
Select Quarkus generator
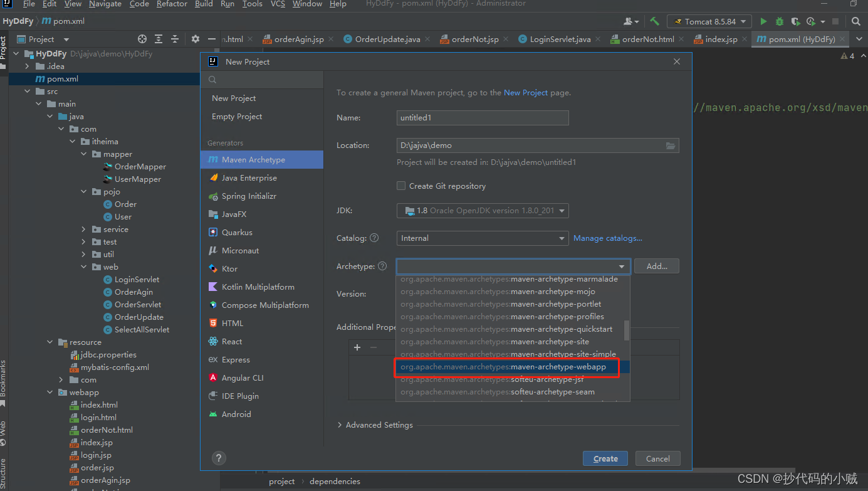tap(262, 233)
